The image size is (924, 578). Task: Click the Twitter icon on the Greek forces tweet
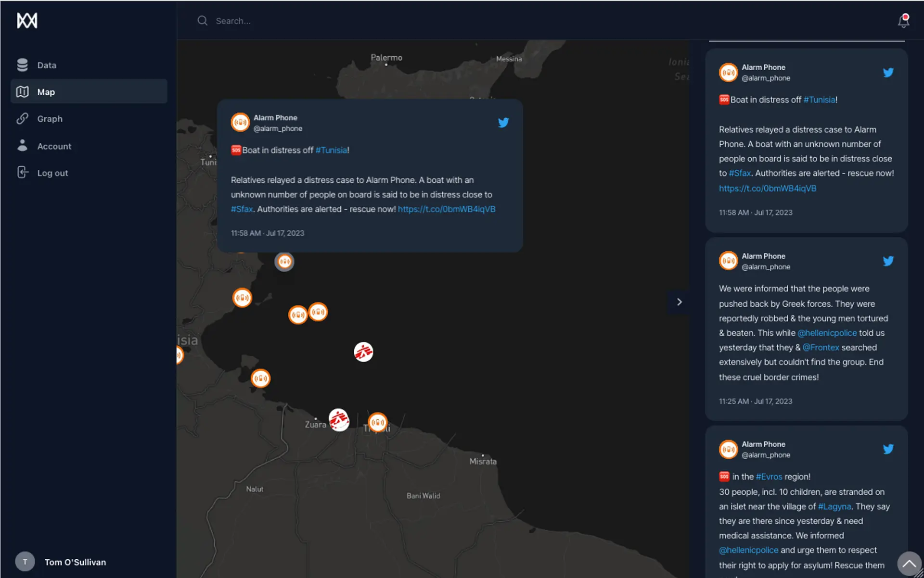pos(888,261)
